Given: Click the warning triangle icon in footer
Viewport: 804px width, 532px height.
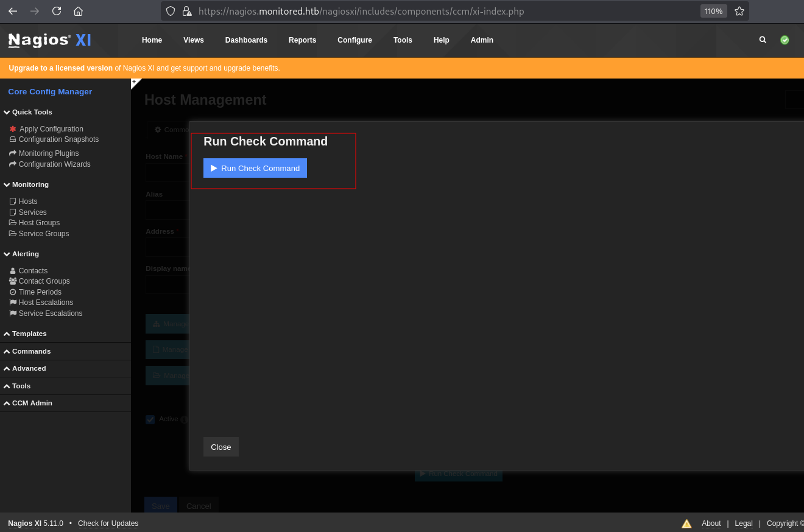Looking at the screenshot, I should click(x=686, y=523).
